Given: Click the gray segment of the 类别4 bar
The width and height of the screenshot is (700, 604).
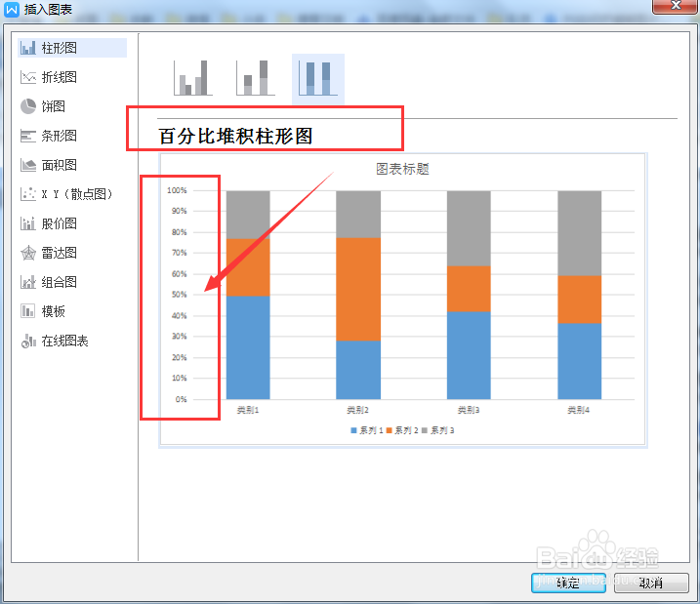Looking at the screenshot, I should (x=580, y=233).
